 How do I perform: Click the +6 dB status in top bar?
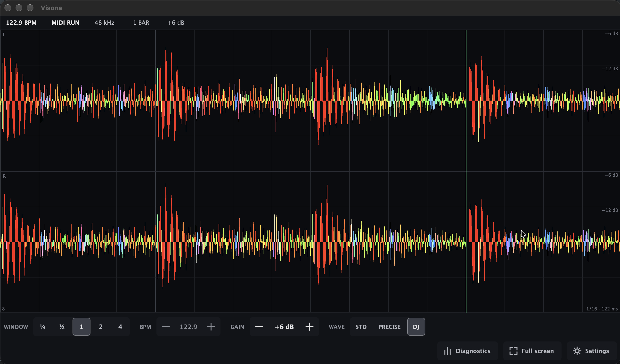176,23
